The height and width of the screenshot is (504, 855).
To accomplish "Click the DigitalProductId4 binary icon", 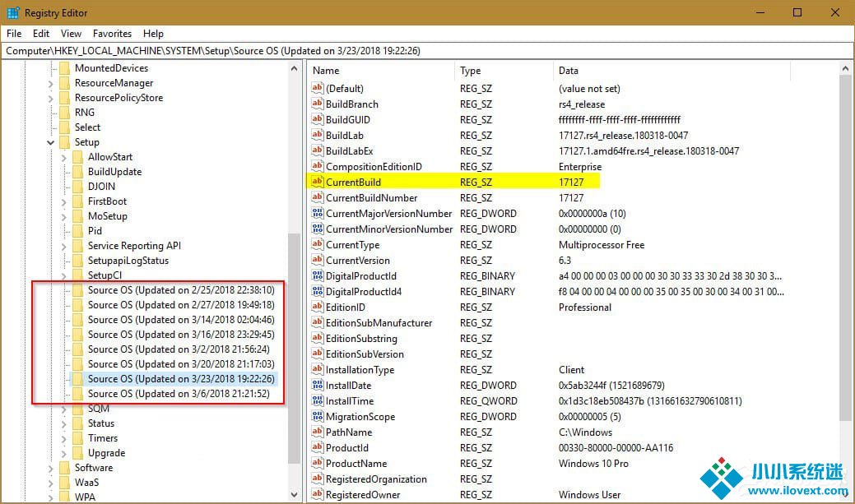I will tap(318, 292).
